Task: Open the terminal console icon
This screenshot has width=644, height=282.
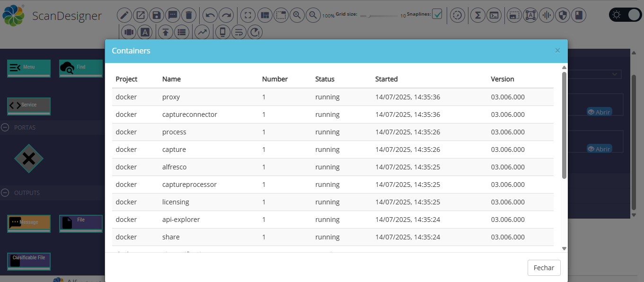Action: (494, 15)
